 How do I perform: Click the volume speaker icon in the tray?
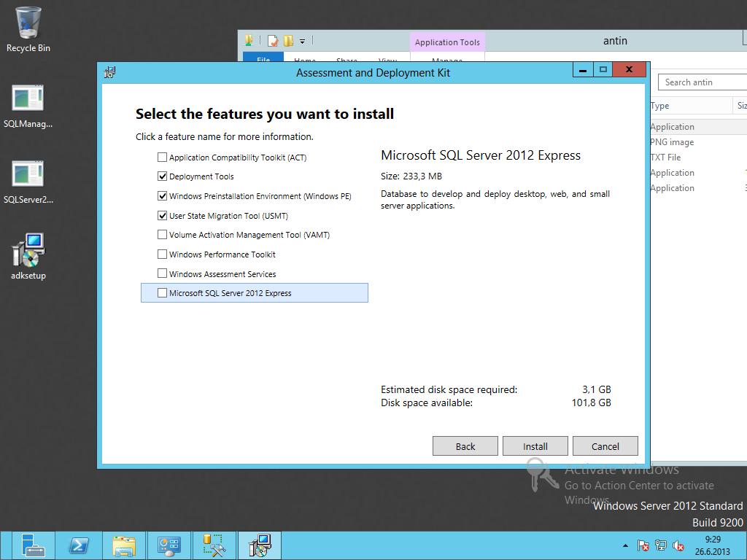(x=678, y=545)
